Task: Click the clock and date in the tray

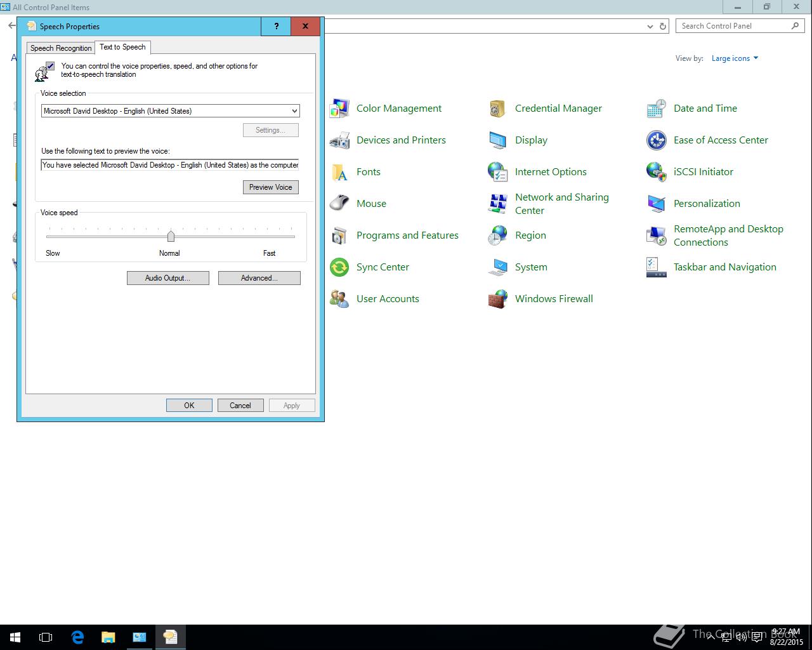Action: click(x=787, y=637)
